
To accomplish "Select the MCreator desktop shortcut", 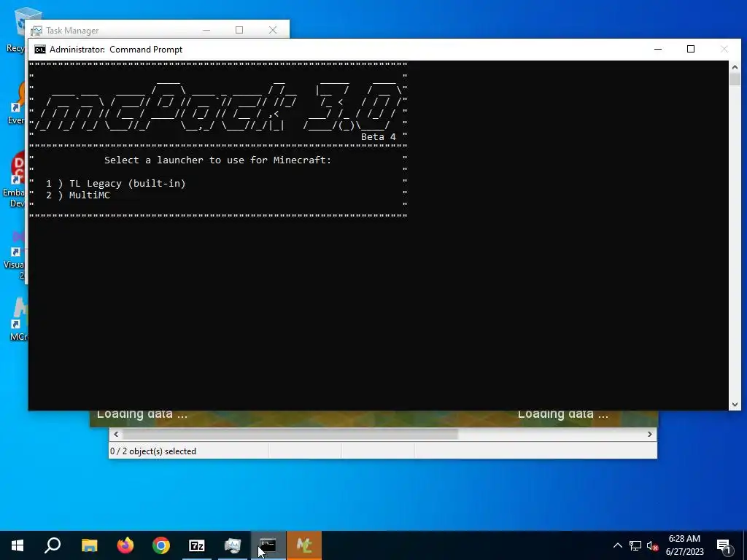I will tap(18, 319).
